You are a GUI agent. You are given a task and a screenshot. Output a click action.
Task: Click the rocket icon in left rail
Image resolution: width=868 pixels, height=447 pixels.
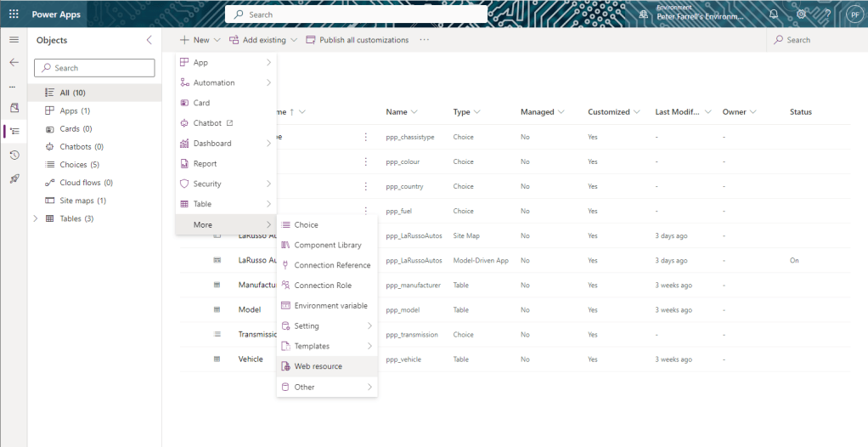[x=14, y=178]
